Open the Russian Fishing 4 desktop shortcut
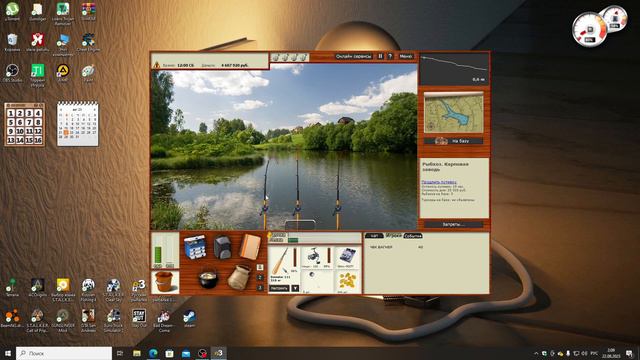Image resolution: width=640 pixels, height=360 pixels. [x=88, y=289]
